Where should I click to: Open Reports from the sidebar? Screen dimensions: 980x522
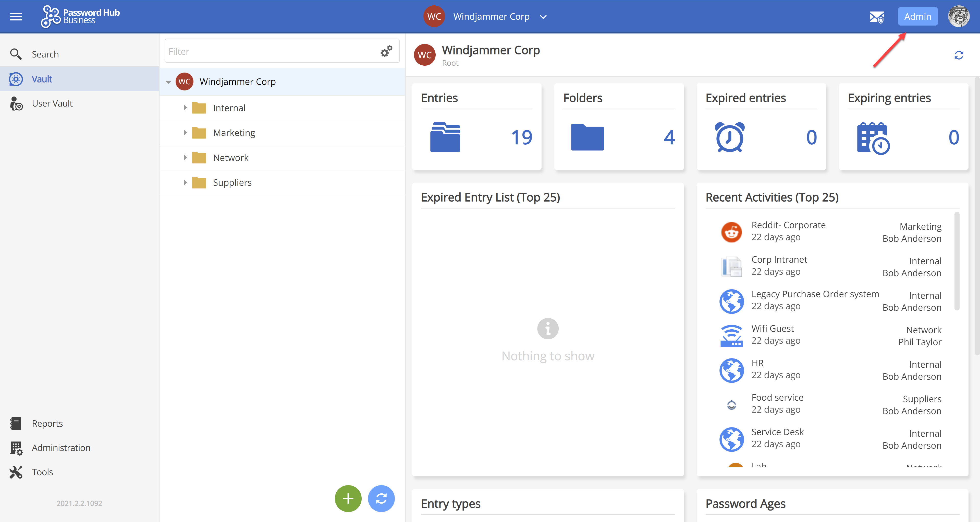click(x=47, y=423)
